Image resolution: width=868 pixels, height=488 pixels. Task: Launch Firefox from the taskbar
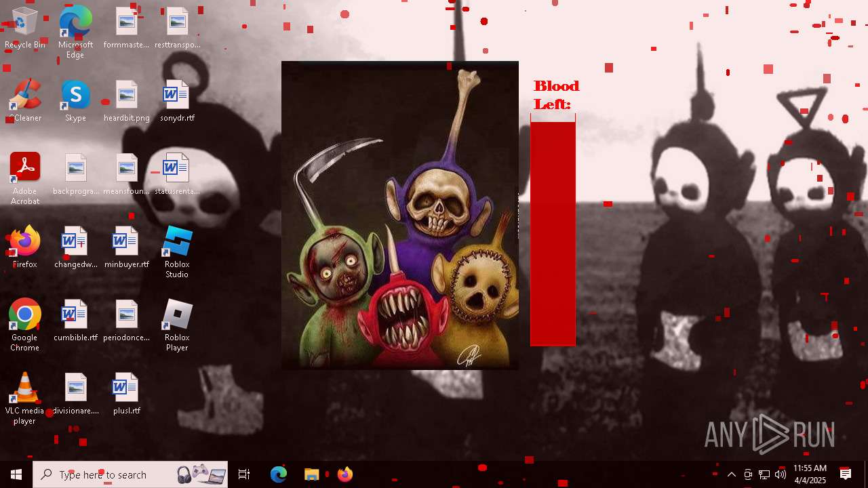point(344,474)
